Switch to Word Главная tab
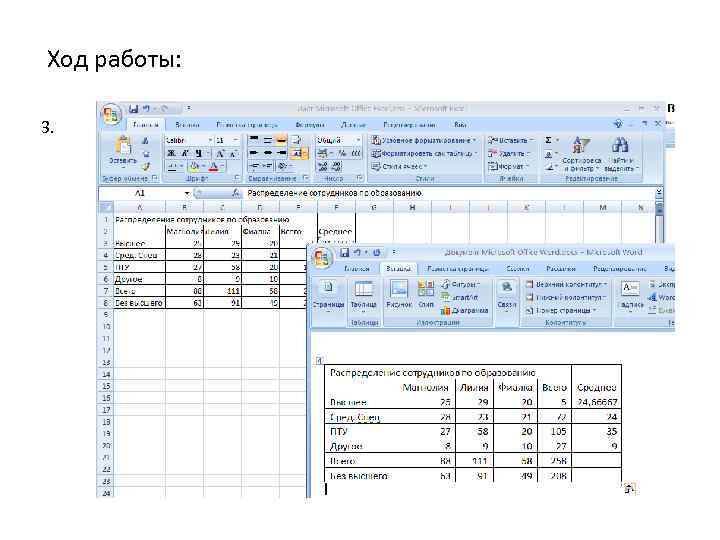Viewport: 720px width, 540px height. (x=357, y=269)
